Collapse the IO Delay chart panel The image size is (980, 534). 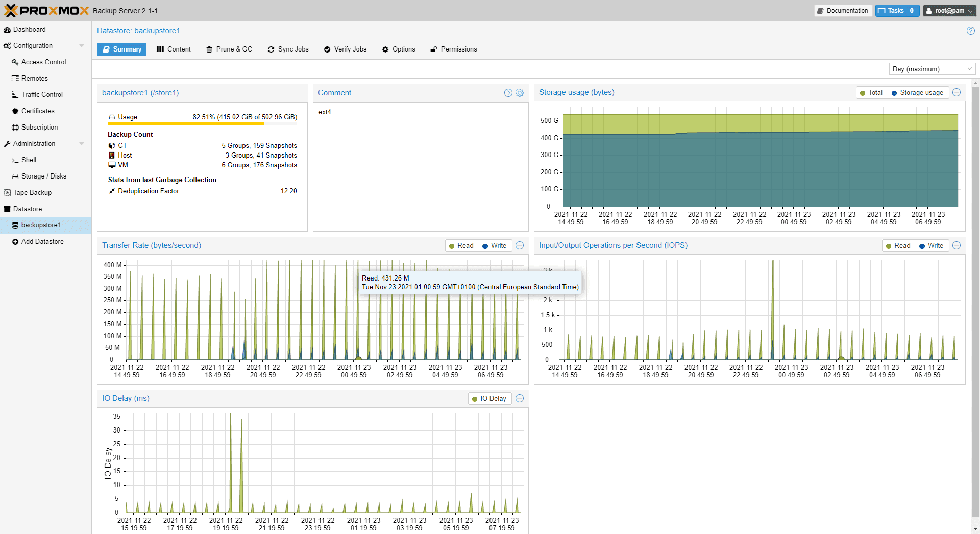tap(520, 398)
